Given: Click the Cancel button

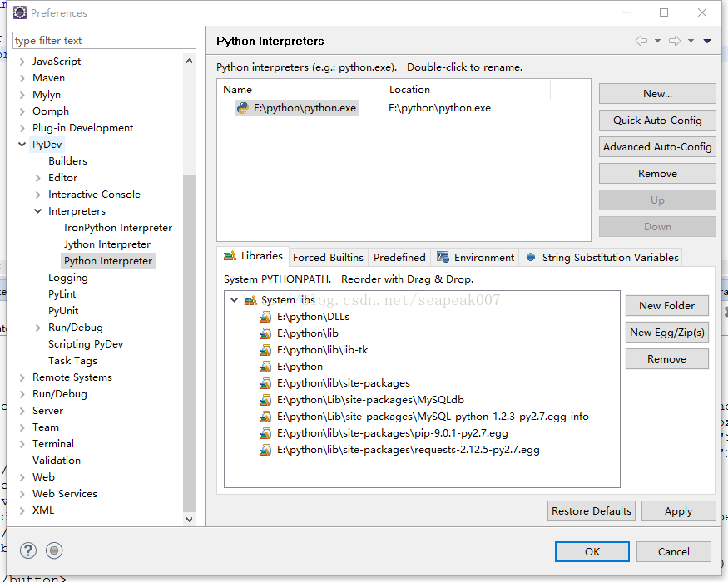Looking at the screenshot, I should (x=674, y=552).
